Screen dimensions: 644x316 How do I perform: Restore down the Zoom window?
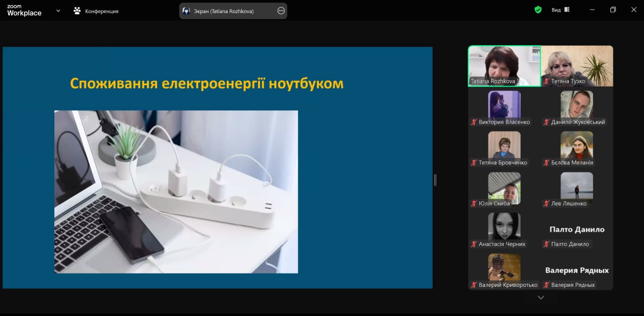pos(613,10)
